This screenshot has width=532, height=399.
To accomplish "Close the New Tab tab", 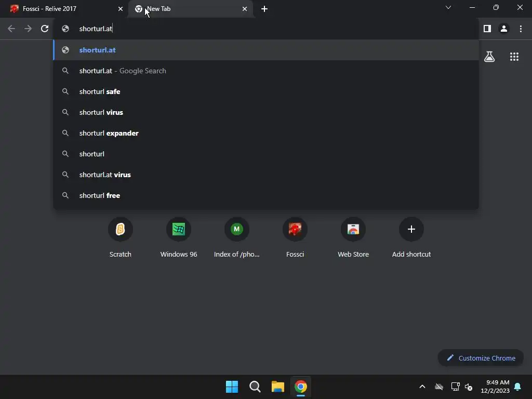I will 245,9.
